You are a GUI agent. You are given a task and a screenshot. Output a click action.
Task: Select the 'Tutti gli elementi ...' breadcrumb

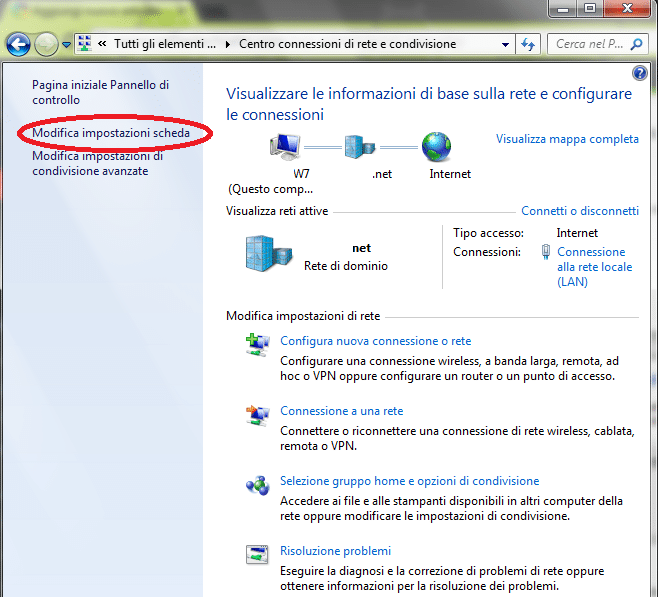165,44
